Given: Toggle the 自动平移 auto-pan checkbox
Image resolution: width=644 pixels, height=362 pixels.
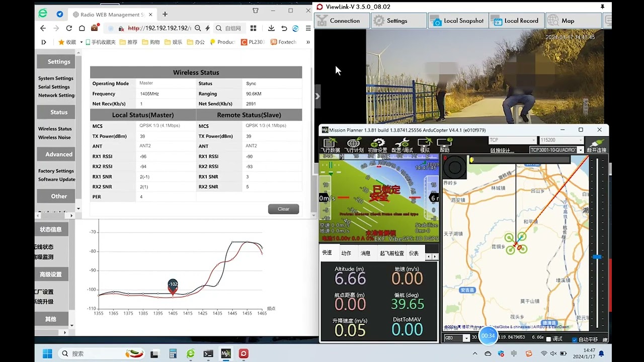Looking at the screenshot, I should (x=575, y=340).
